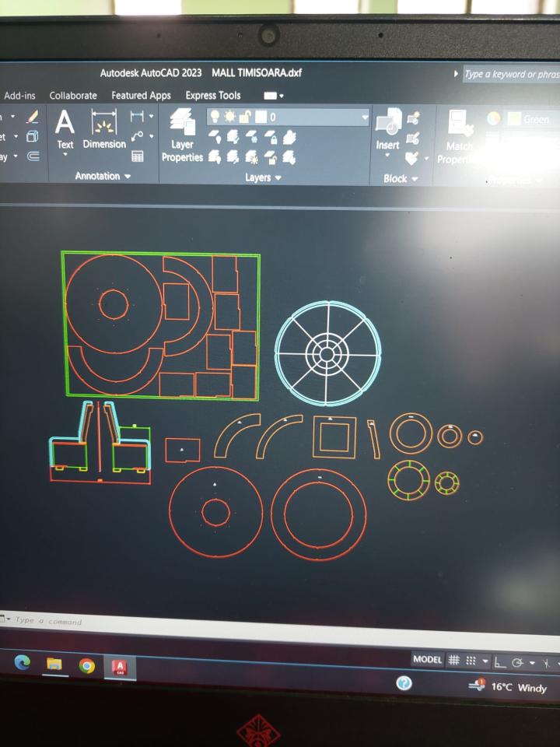
Task: Open the Collaborate ribbon tab
Action: point(73,96)
